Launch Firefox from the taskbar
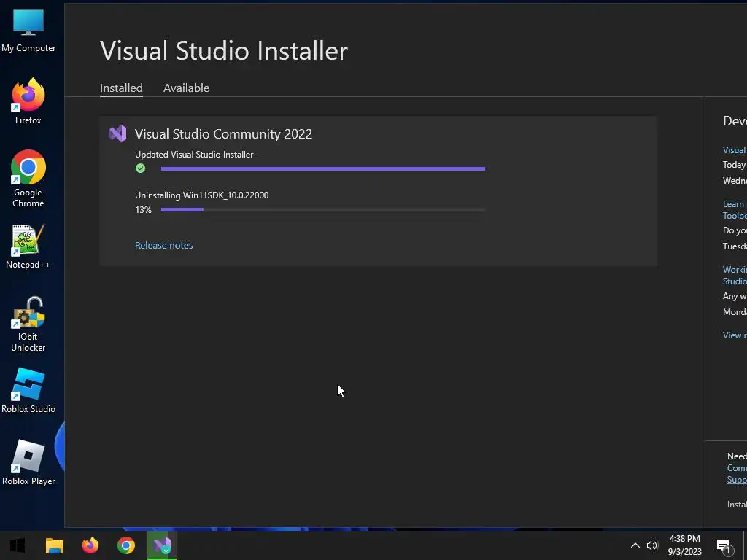This screenshot has height=560, width=747. click(90, 545)
